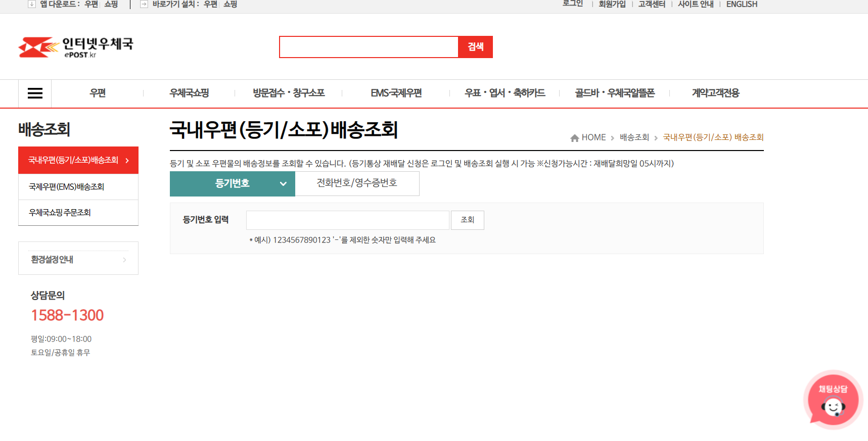Click 우편 under 앱 다운로드
This screenshot has height=441, width=868.
tap(92, 4)
